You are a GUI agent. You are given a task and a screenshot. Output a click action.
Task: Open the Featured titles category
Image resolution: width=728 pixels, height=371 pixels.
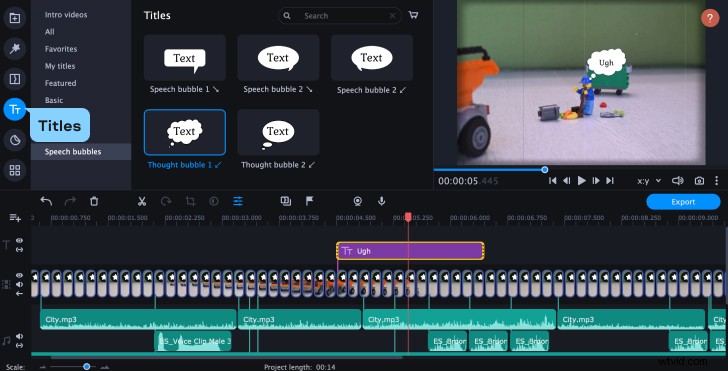click(x=60, y=83)
